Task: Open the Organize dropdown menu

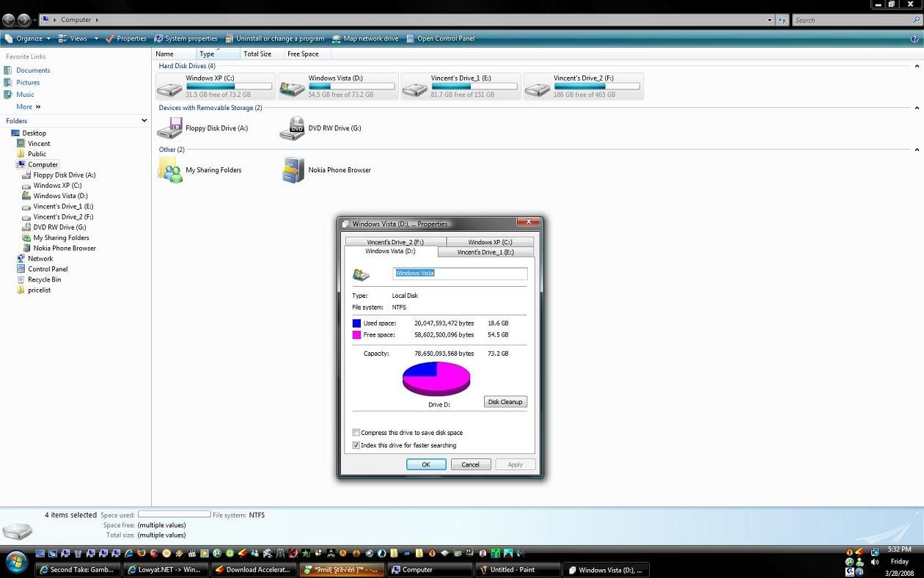Action: coord(29,39)
